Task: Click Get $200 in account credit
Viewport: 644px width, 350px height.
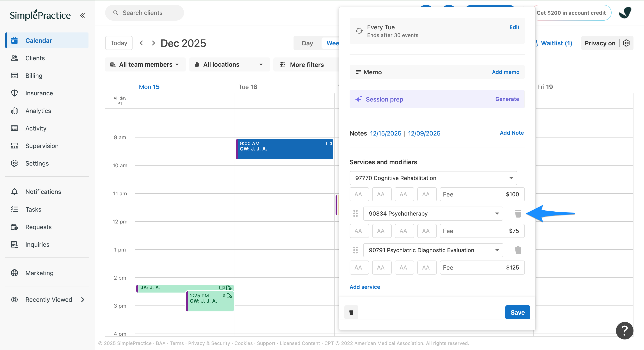Action: coord(571,13)
